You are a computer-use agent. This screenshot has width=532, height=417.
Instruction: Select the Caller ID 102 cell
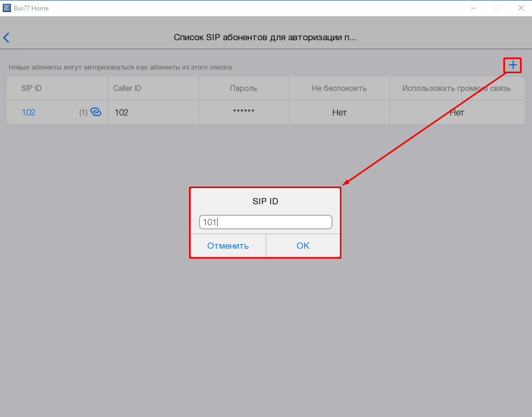[x=121, y=112]
